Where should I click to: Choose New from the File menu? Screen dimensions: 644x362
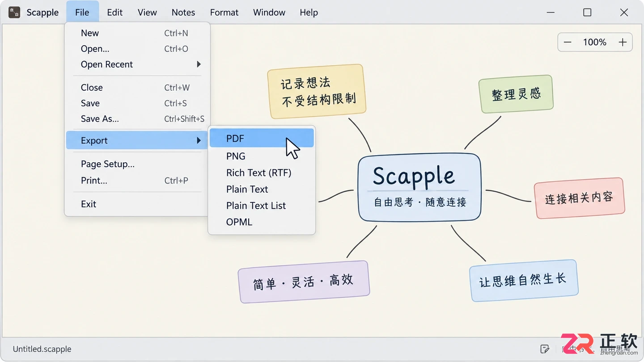137,33
